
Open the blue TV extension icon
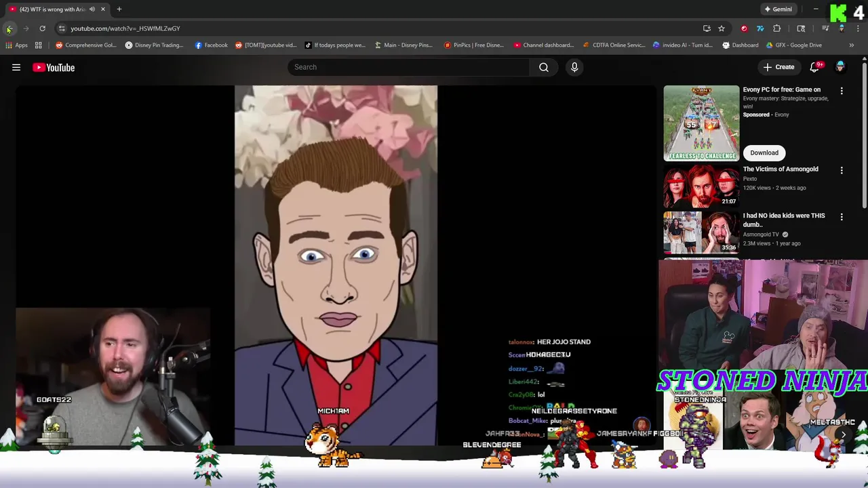click(x=760, y=28)
